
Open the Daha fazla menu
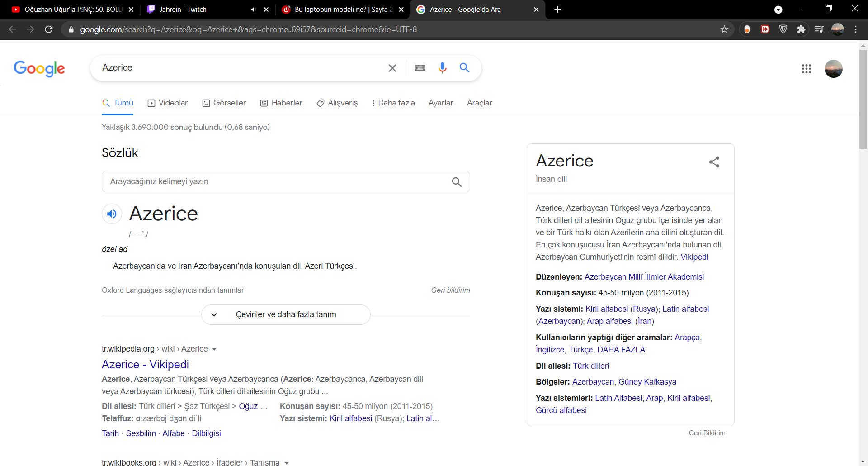point(393,103)
